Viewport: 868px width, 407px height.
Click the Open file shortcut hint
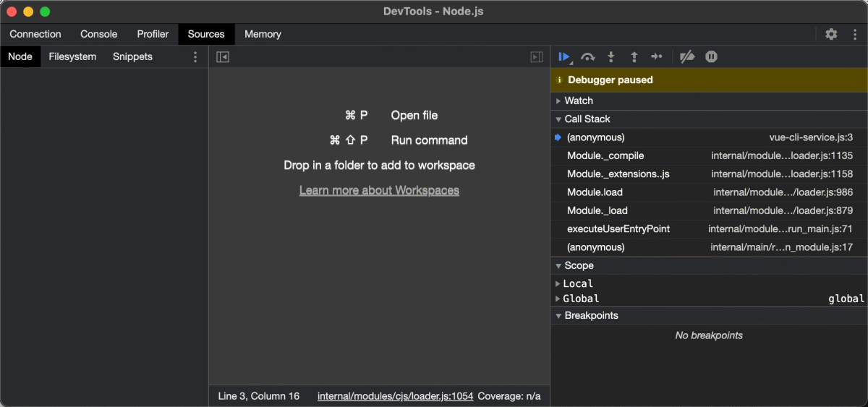[x=391, y=116]
